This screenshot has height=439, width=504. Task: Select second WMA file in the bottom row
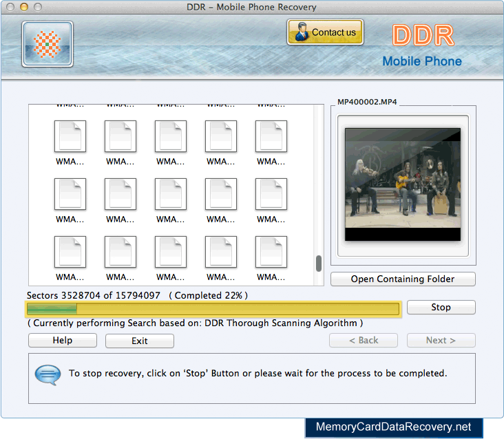(x=120, y=258)
